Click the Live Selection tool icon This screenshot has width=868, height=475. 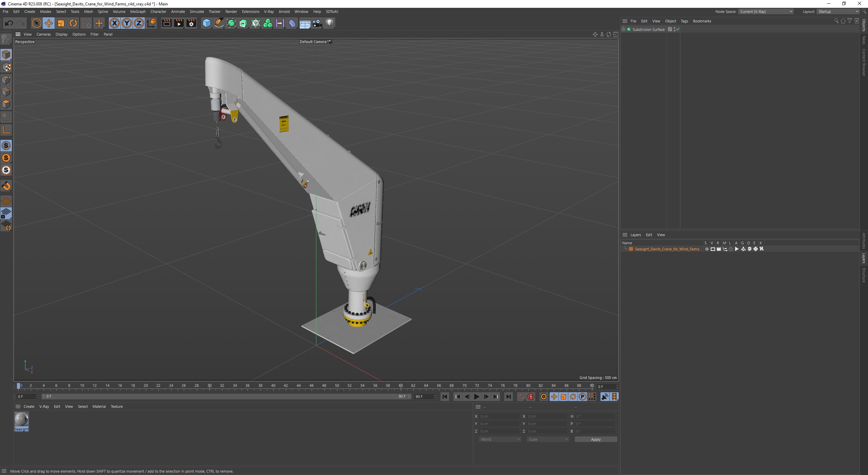coord(36,22)
